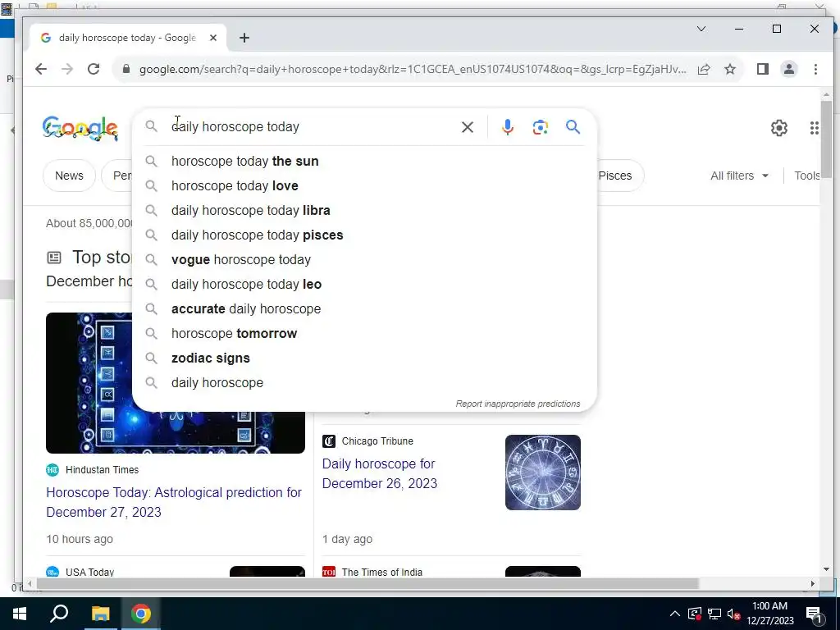840x630 pixels.
Task: Click the taskbar clock showing 1:00 AM
Action: (769, 614)
